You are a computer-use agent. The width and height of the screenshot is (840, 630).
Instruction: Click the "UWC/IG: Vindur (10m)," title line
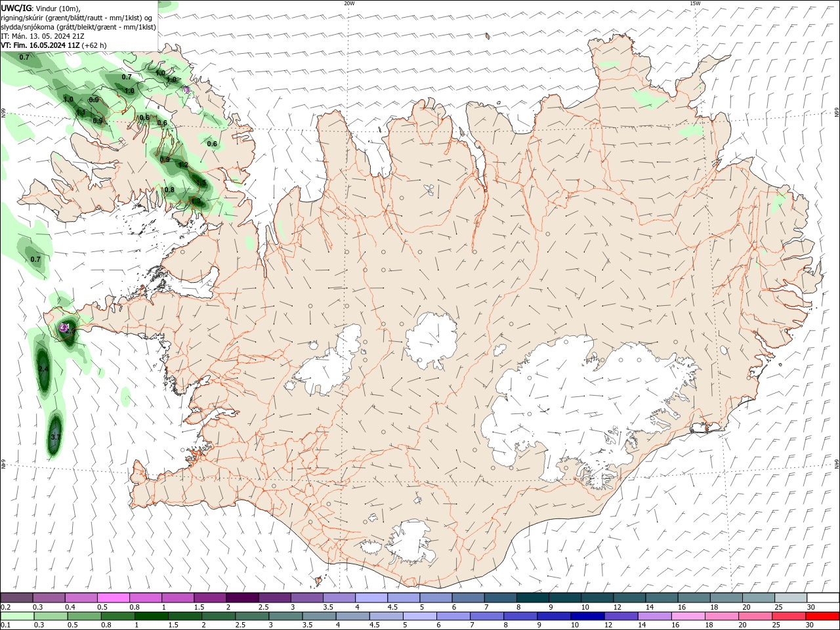click(x=41, y=8)
